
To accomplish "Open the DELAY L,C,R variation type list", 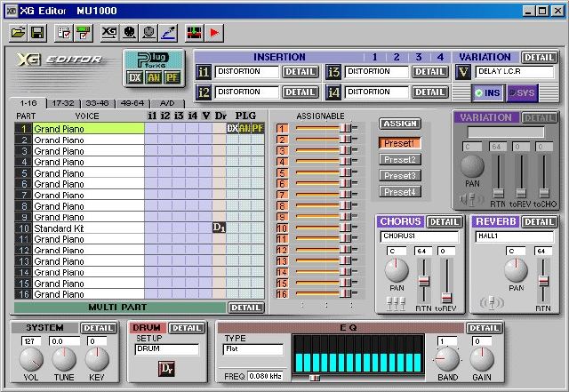I will tap(515, 72).
